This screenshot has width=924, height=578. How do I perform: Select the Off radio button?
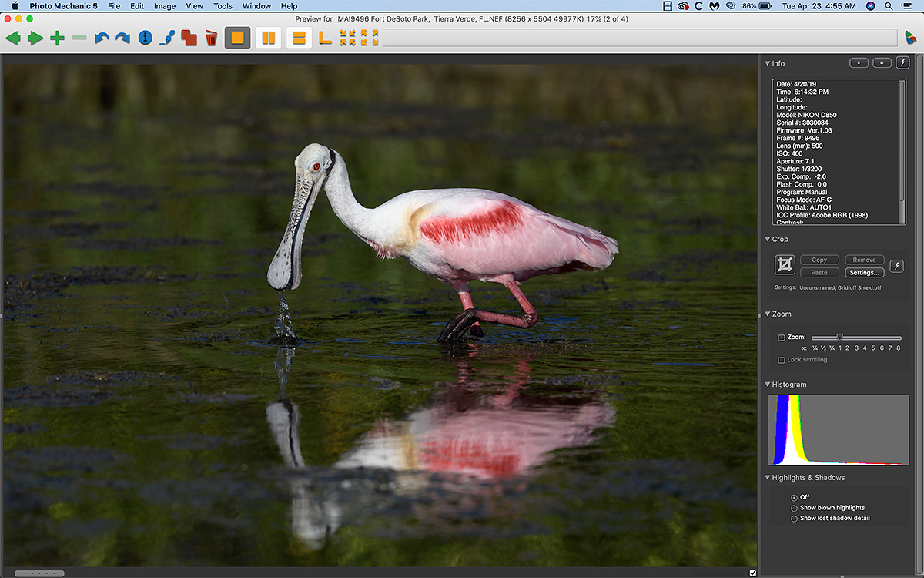794,497
